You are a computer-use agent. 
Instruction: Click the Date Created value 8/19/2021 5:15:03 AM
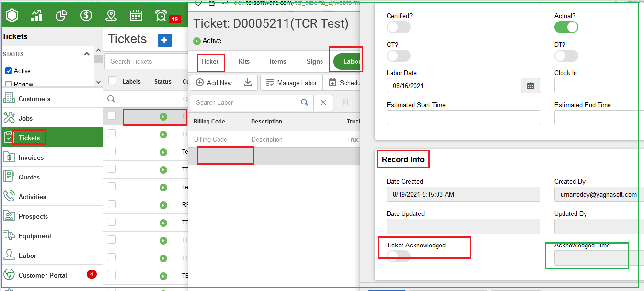(x=463, y=194)
